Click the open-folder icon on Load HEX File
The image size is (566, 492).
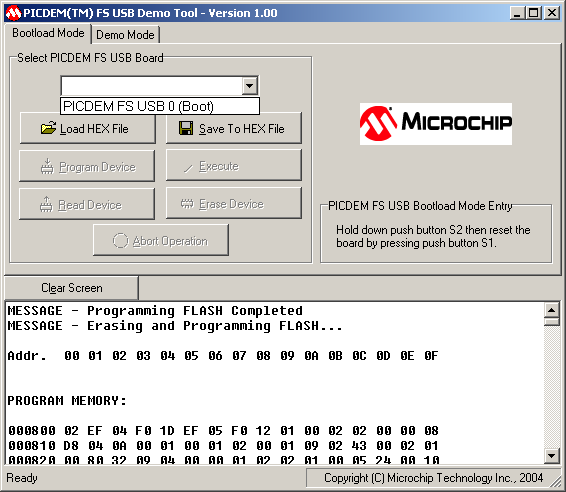pyautogui.click(x=48, y=128)
